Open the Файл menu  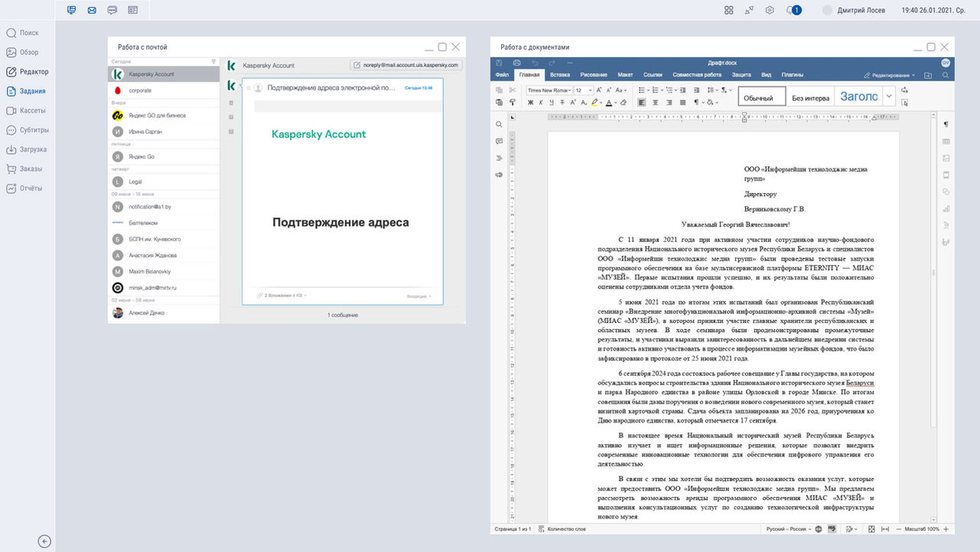coord(502,75)
